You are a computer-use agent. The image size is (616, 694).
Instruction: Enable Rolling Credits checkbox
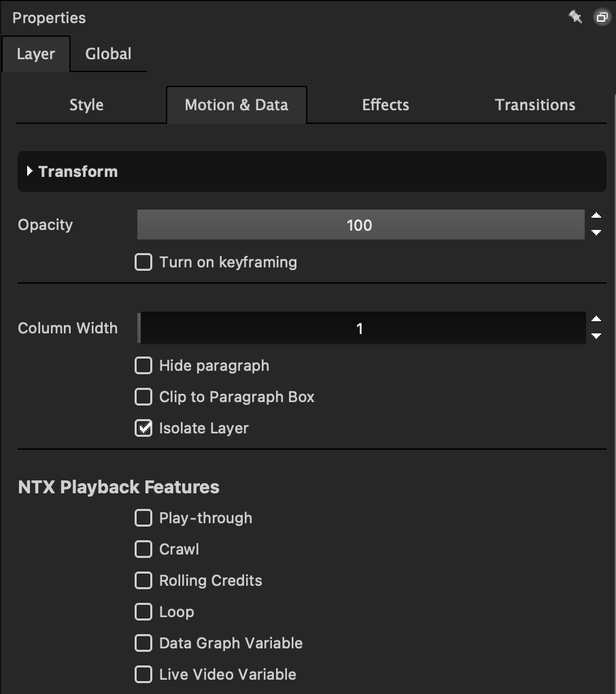143,580
